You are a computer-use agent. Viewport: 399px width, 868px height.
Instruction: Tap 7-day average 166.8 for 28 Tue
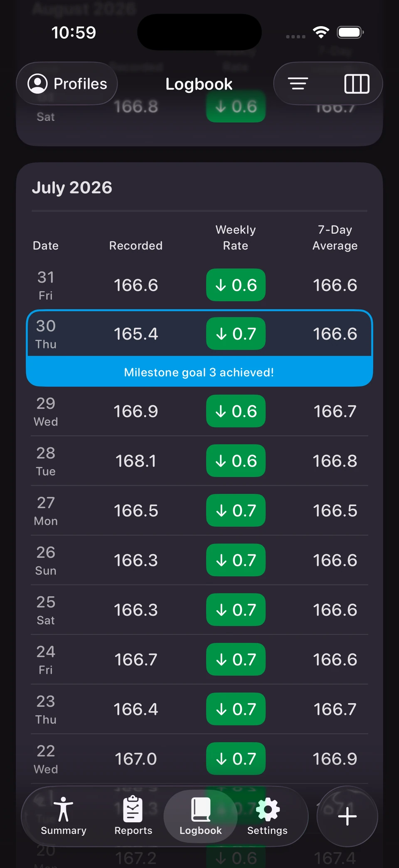point(335,461)
